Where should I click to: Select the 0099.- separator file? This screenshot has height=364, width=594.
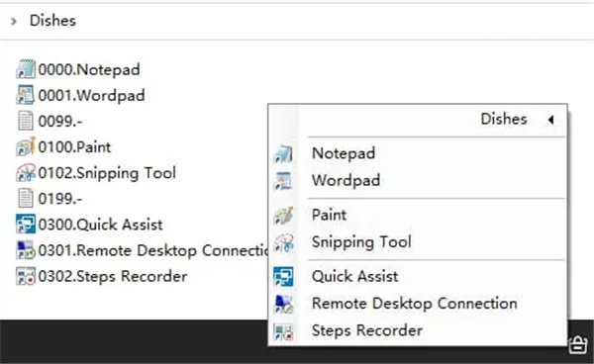point(49,121)
